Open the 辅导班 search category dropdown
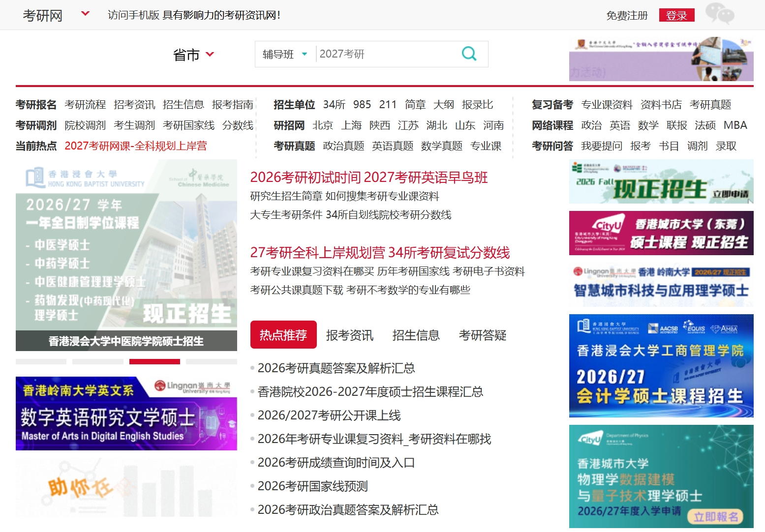 pos(284,54)
